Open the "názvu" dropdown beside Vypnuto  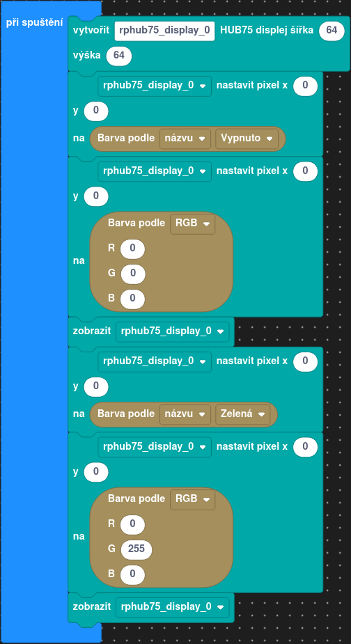[x=185, y=139]
